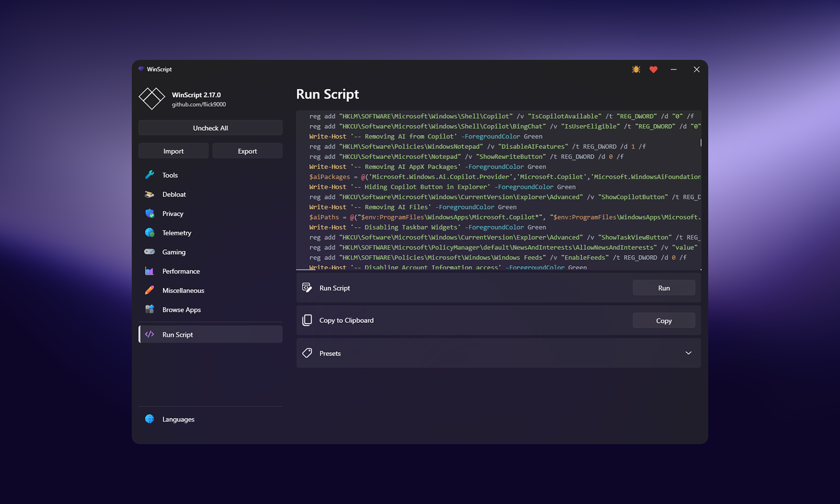Click the WinScript diamond logo
The image size is (840, 504).
point(152,98)
